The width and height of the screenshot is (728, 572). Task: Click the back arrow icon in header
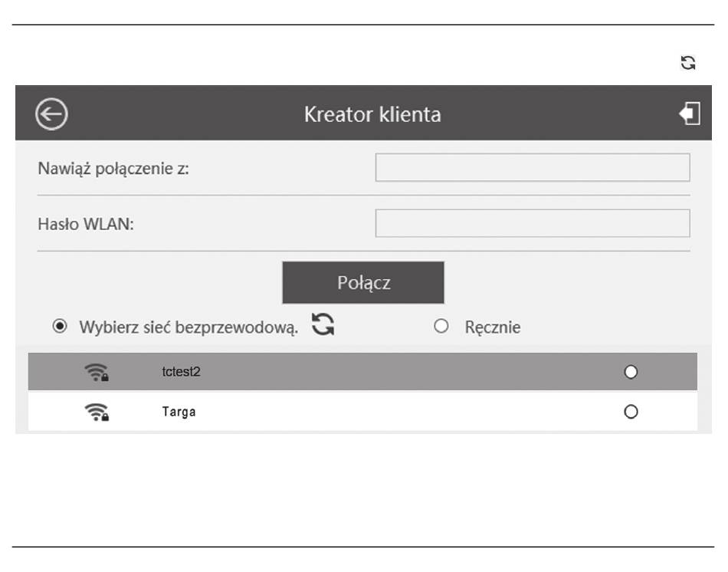click(51, 113)
